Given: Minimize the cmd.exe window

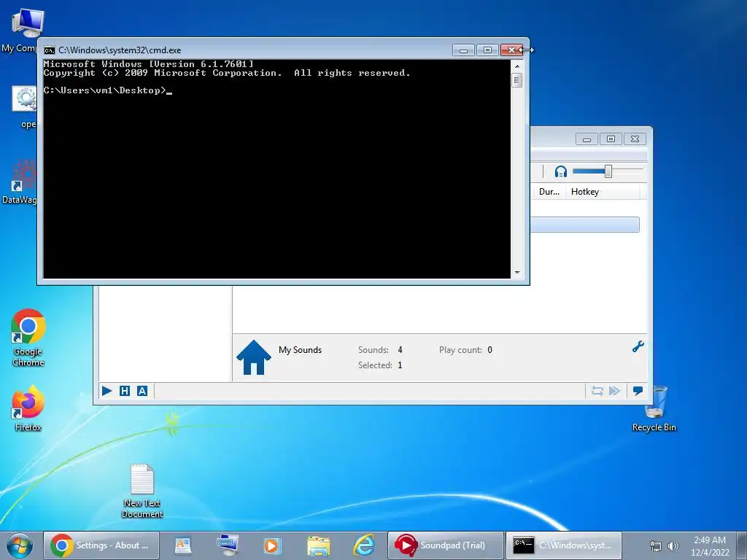Looking at the screenshot, I should [463, 50].
